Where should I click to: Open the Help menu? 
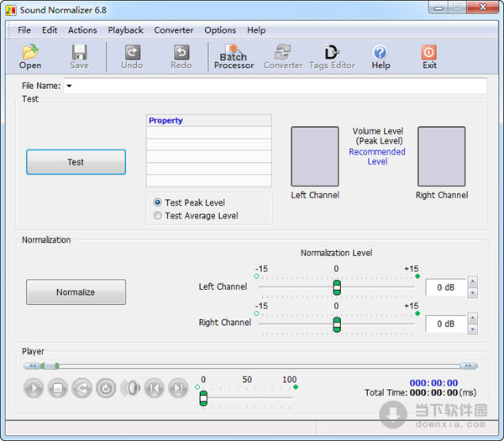point(256,30)
